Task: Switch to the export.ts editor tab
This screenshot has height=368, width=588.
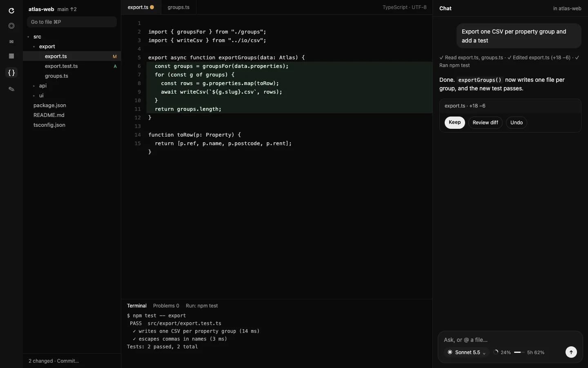Action: pos(141,7)
